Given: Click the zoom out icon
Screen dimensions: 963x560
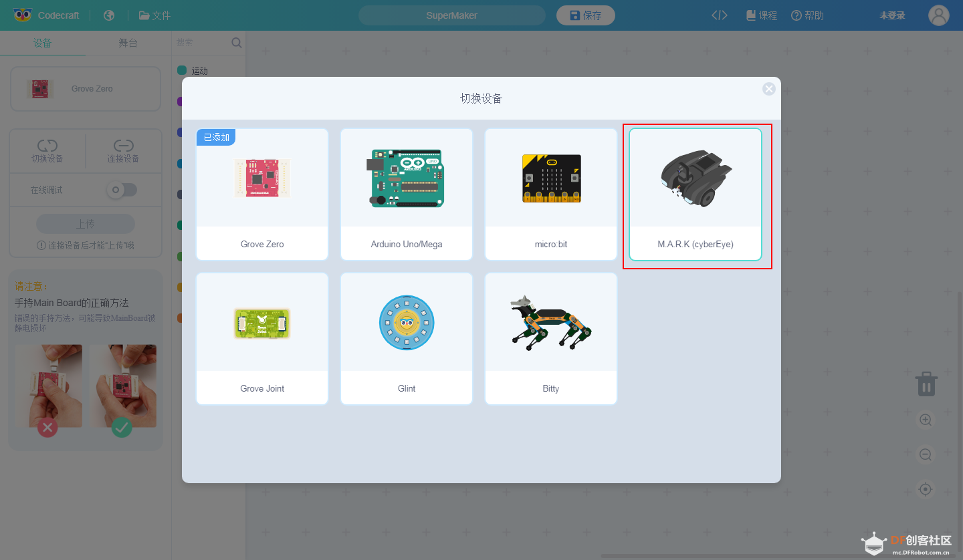Looking at the screenshot, I should coord(926,454).
